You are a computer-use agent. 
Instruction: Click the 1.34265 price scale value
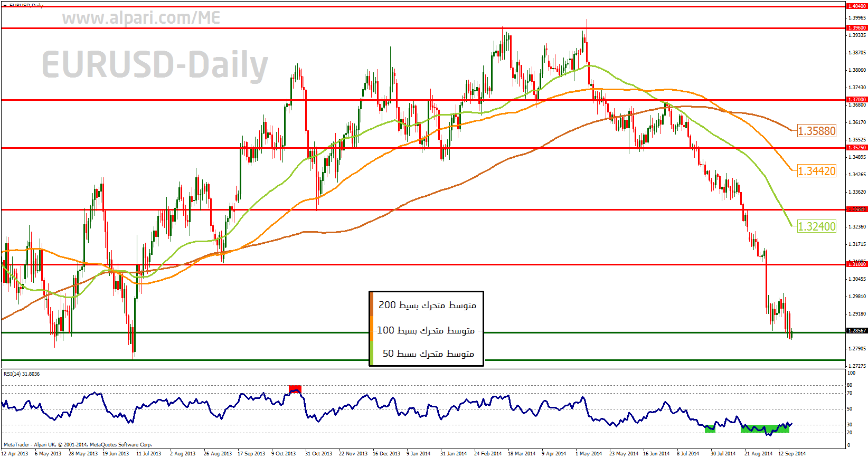click(857, 175)
